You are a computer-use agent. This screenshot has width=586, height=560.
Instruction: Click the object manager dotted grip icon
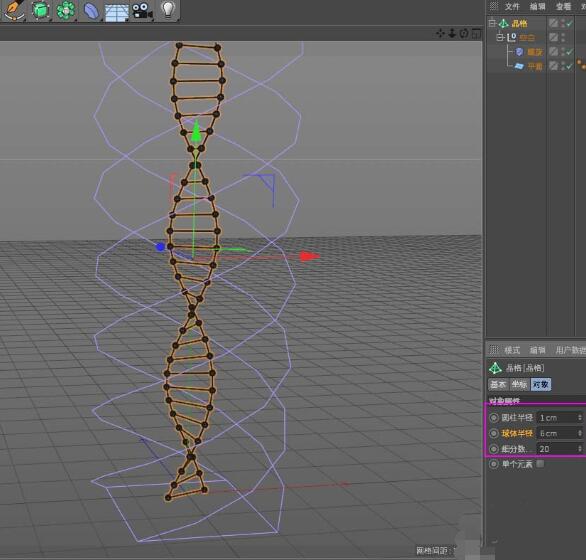pyautogui.click(x=494, y=6)
